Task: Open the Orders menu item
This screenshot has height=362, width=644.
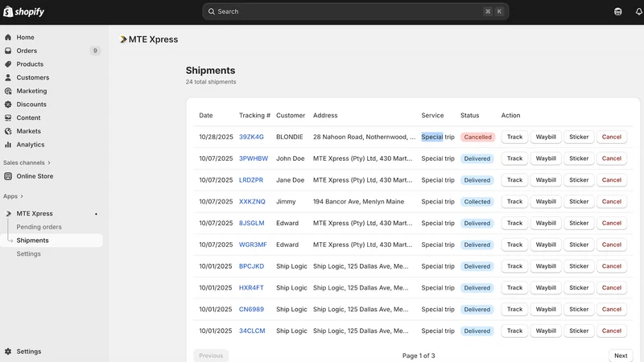Action: [x=27, y=51]
